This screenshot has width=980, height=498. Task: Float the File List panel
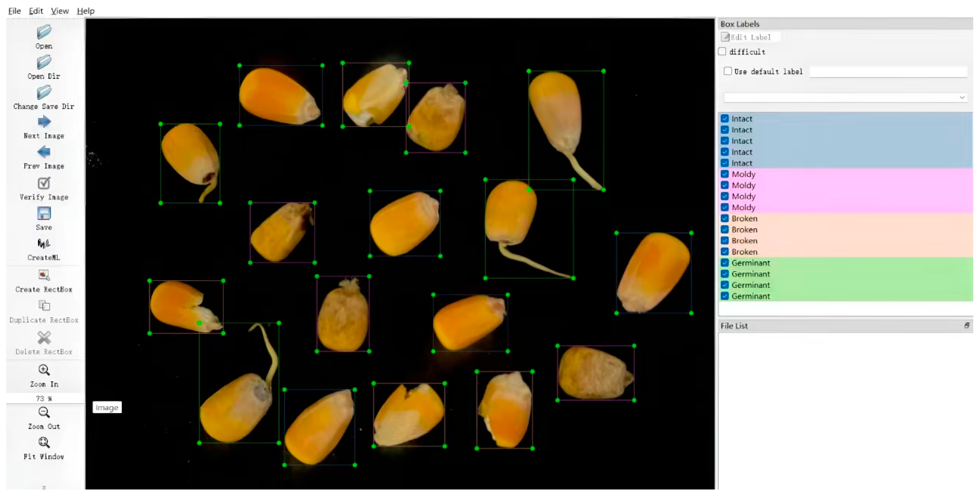pyautogui.click(x=967, y=325)
